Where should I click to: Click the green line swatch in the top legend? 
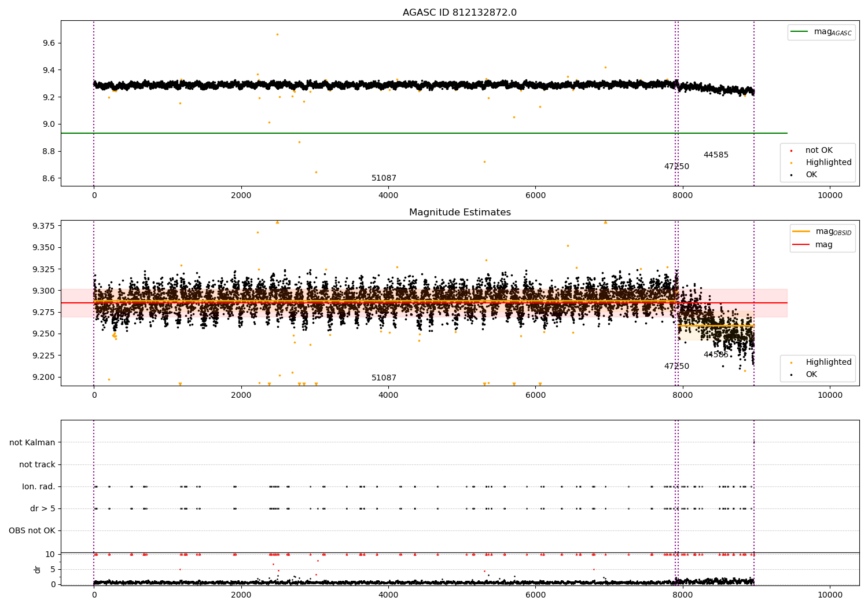800,32
